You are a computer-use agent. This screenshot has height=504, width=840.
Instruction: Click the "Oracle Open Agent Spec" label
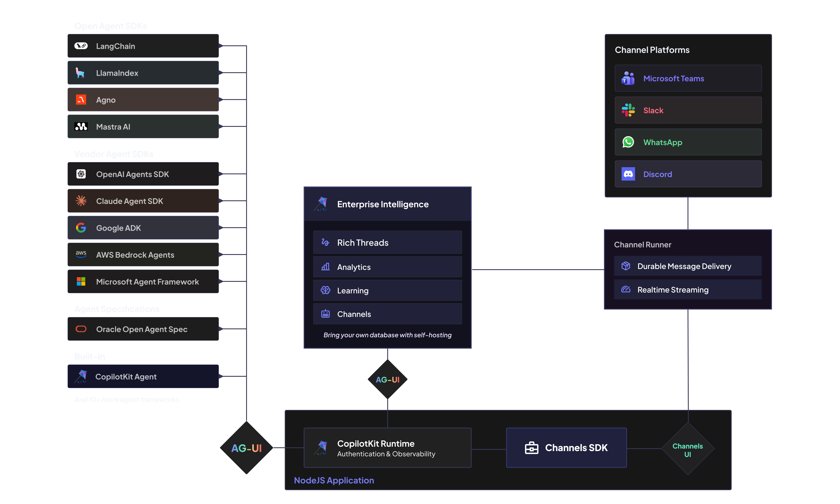142,329
